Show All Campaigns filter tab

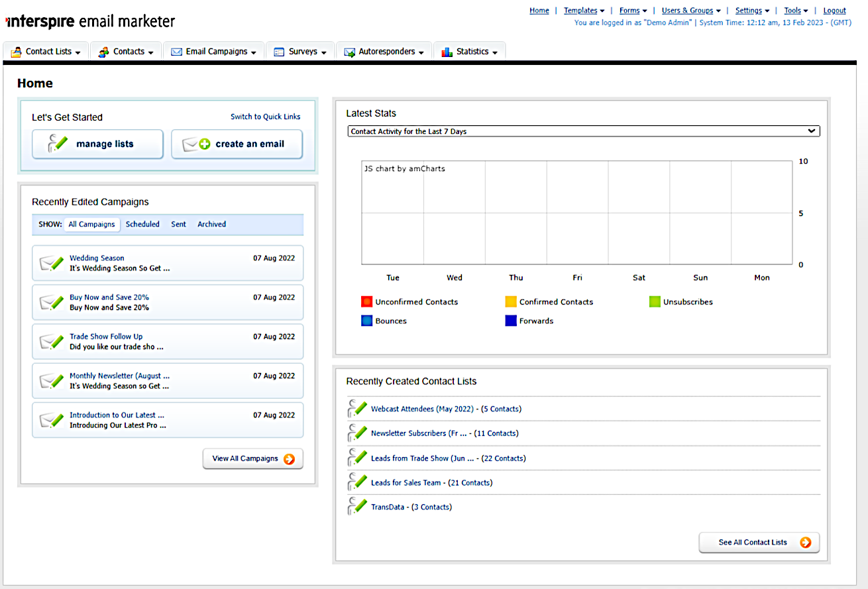[91, 224]
